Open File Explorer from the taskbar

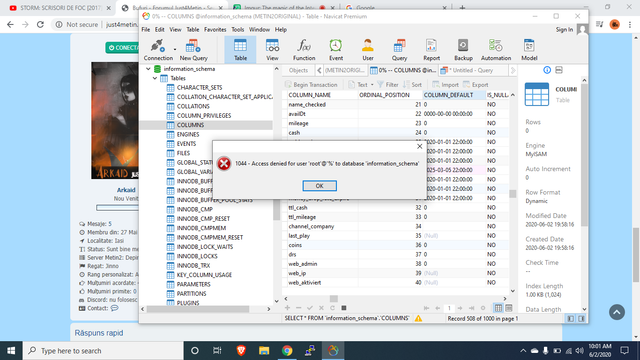click(264, 351)
